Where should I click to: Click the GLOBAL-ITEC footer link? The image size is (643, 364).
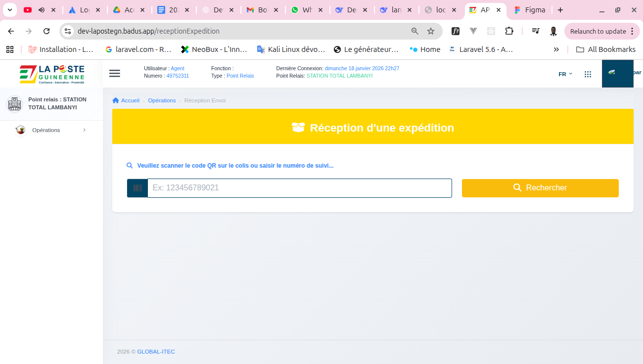156,352
